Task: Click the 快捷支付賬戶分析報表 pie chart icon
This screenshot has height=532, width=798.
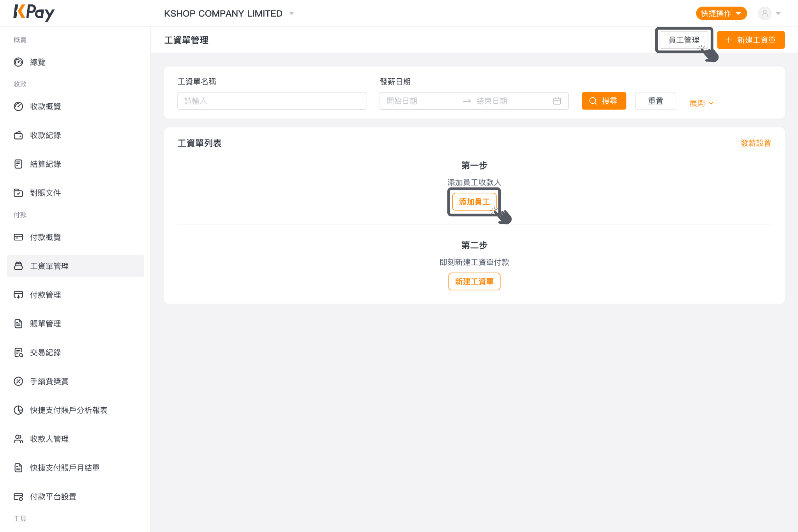Action: click(x=18, y=410)
